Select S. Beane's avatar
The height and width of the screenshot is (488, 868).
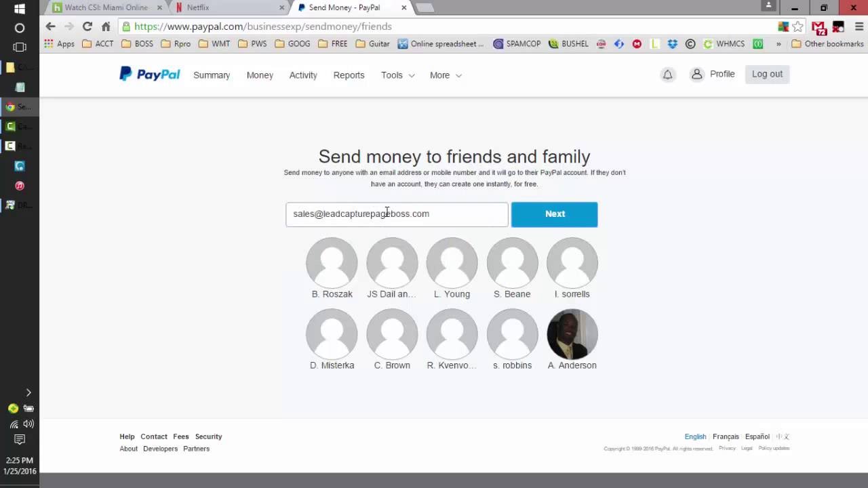pos(512,263)
